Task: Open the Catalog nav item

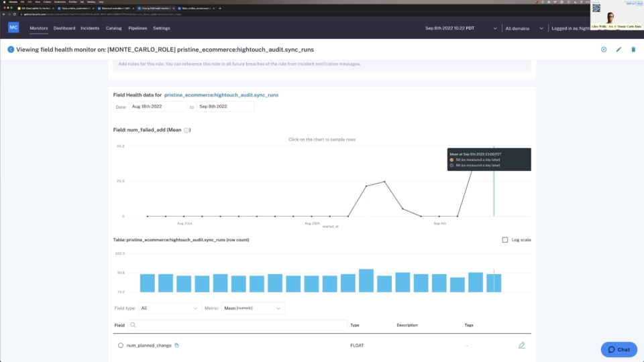Action: click(114, 28)
